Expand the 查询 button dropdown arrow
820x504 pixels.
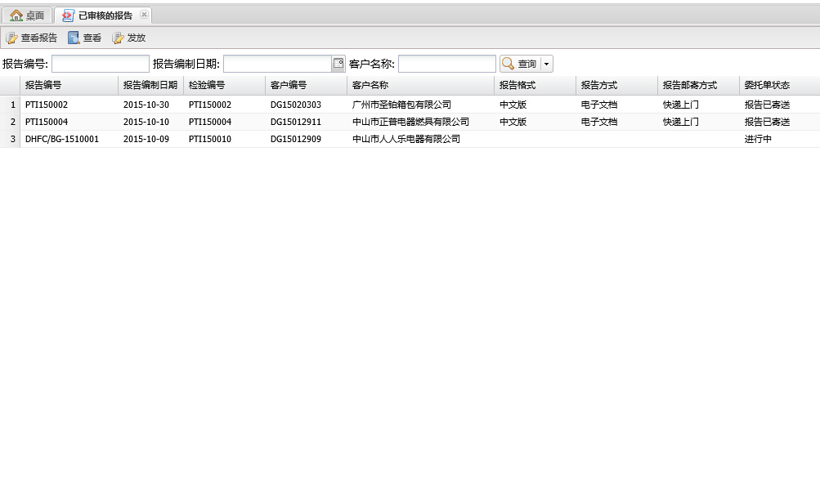click(547, 64)
